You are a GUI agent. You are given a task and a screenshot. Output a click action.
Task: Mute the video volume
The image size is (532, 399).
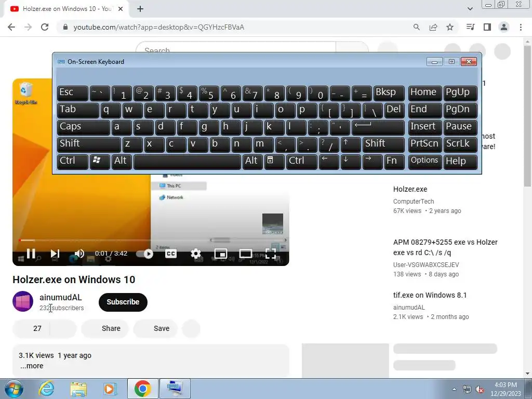(79, 254)
